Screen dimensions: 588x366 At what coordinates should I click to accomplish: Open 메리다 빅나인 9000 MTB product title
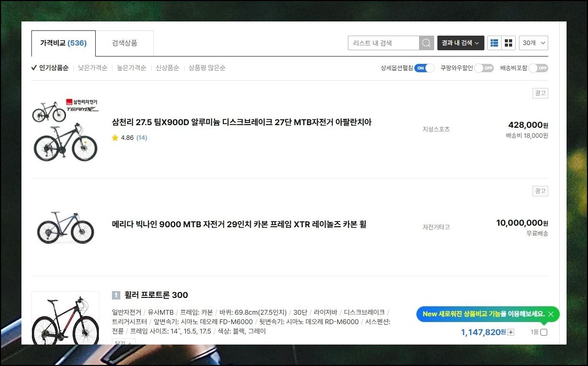click(x=239, y=225)
